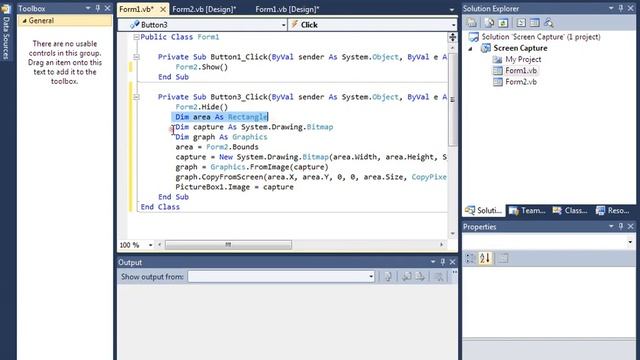The image size is (640, 360).
Task: Toggle auto-hide pin on Output panel
Action: (442, 262)
